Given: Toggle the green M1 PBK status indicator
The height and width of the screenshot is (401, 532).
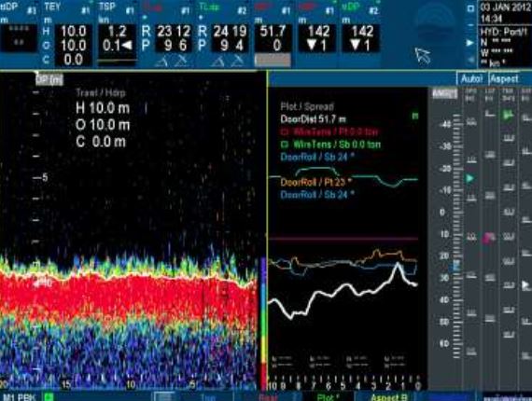Looking at the screenshot, I should (49, 396).
